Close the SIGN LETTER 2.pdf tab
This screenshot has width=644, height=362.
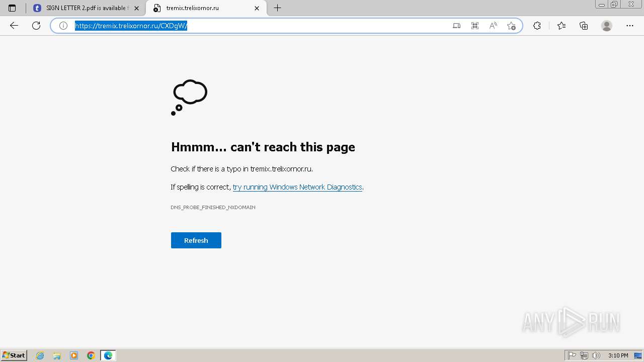point(136,8)
